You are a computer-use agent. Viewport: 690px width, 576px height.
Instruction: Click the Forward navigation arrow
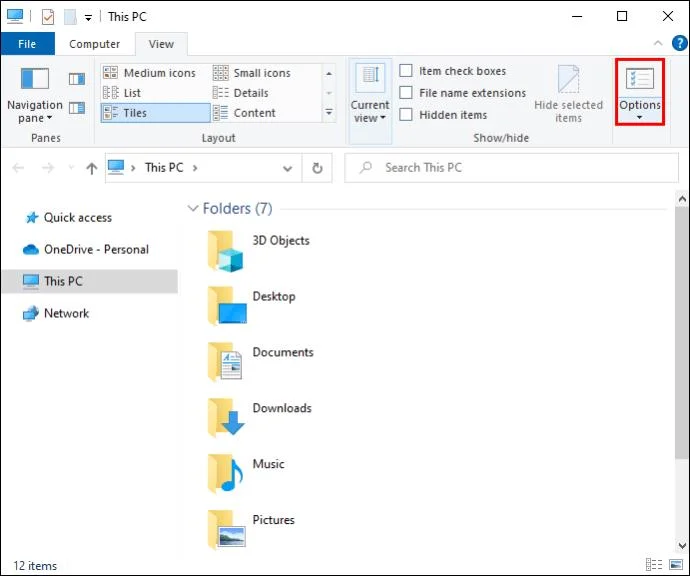tap(48, 168)
